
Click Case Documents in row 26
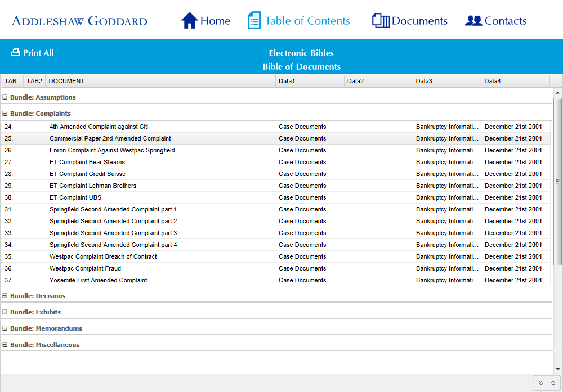point(302,150)
